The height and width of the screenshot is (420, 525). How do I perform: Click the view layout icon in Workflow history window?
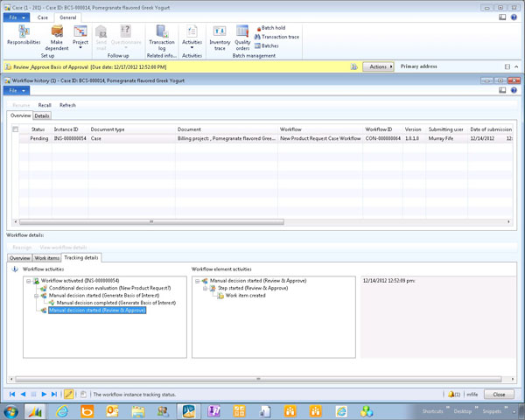(502, 90)
